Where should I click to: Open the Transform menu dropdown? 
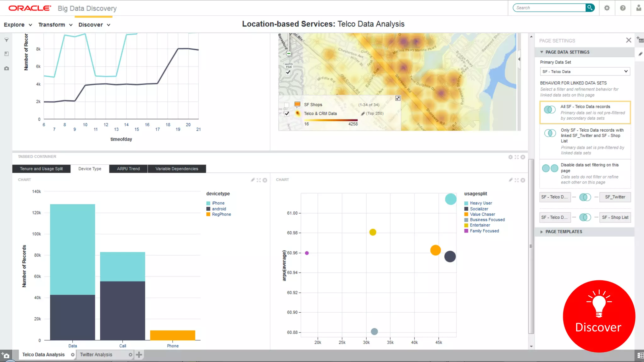[55, 25]
